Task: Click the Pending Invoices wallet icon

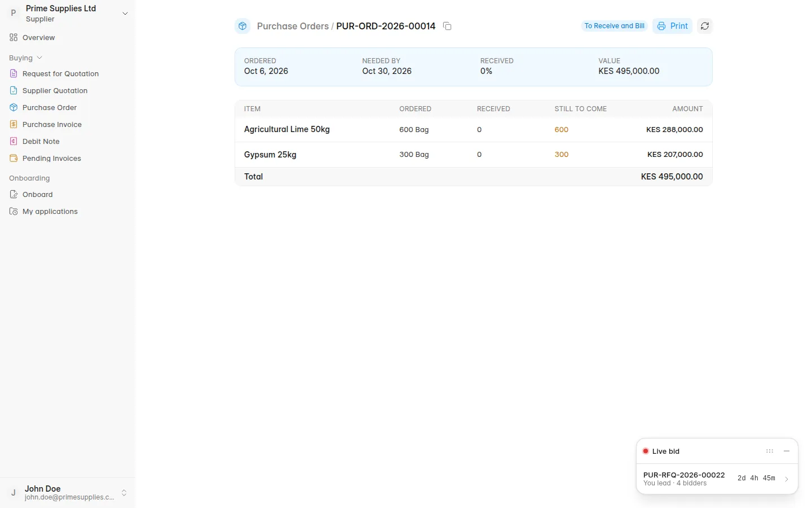Action: click(x=14, y=158)
